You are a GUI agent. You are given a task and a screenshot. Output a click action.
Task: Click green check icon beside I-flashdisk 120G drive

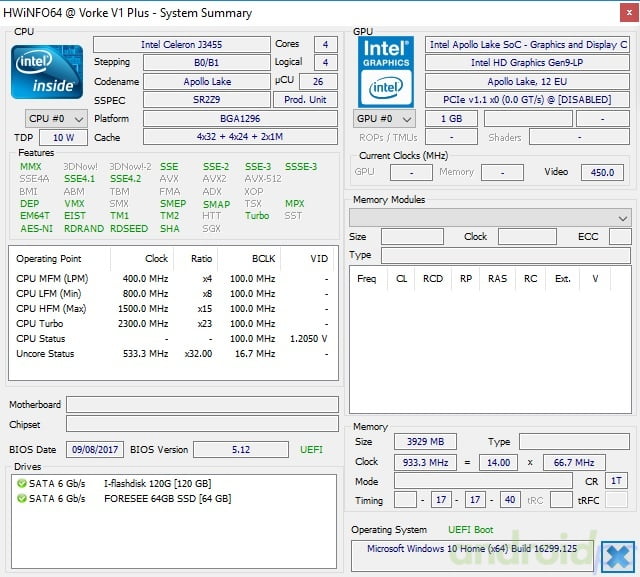22,484
